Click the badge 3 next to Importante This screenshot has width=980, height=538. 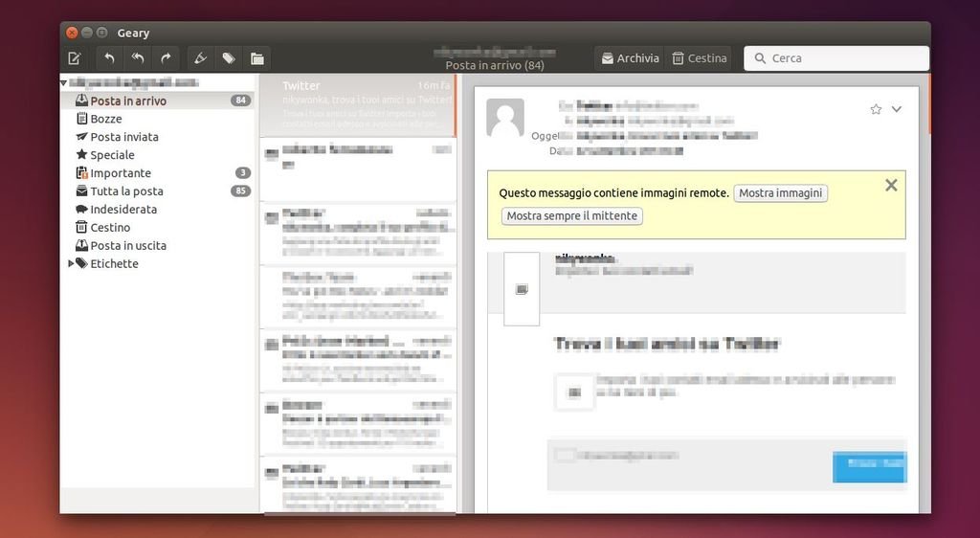point(243,173)
